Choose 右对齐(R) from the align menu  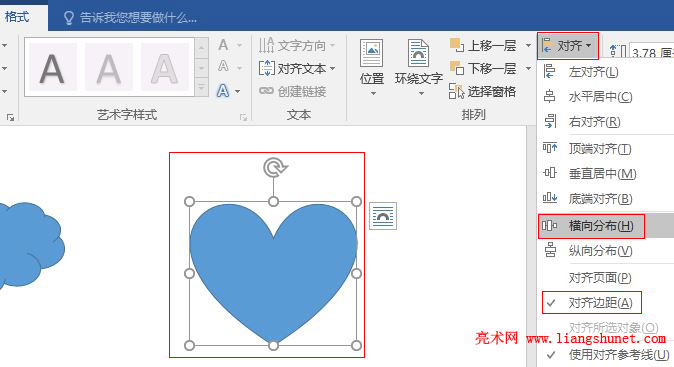605,122
